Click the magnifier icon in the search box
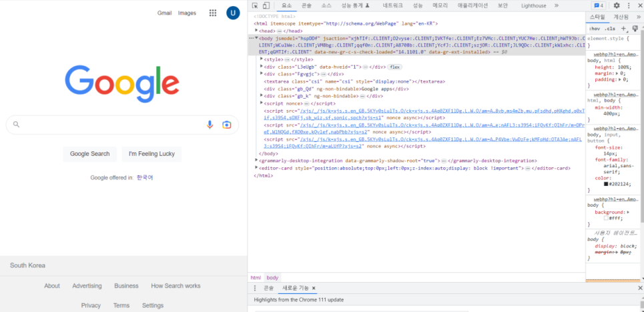The height and width of the screenshot is (312, 644). coord(17,125)
